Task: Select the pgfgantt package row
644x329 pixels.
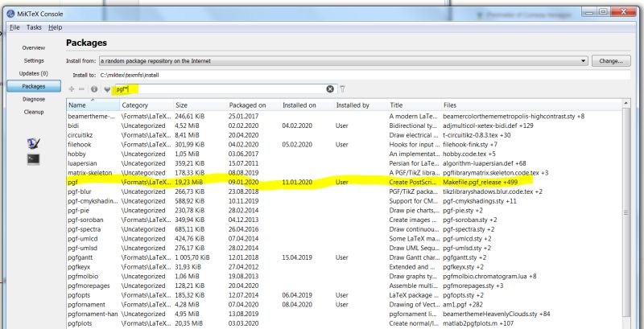Action: click(345, 257)
